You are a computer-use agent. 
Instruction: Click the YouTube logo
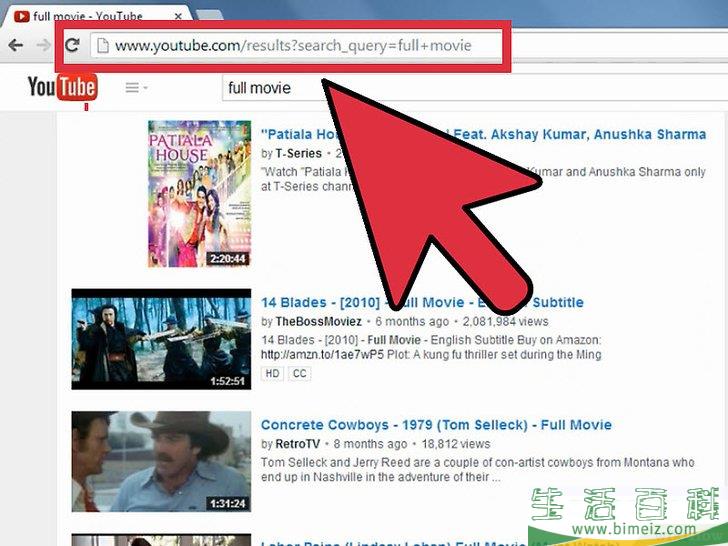point(63,87)
